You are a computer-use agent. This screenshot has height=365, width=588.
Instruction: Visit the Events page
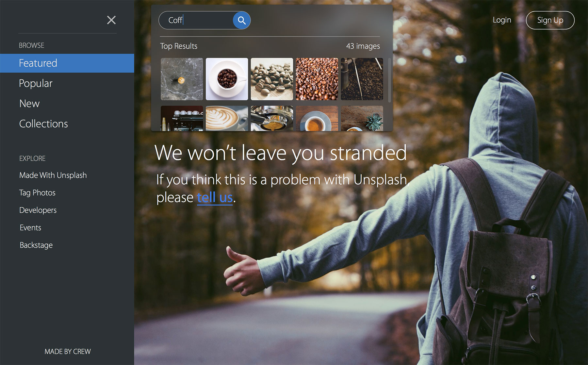pyautogui.click(x=30, y=228)
